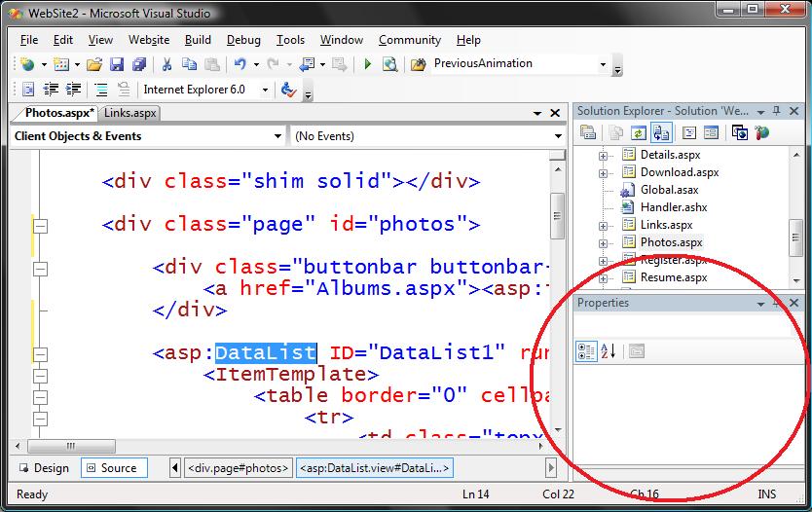Click the Nest Related Files icon

(661, 133)
